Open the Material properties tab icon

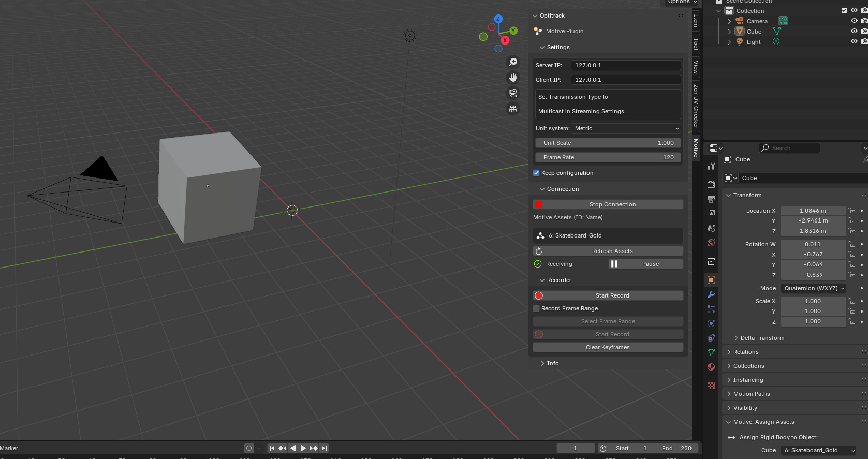point(711,367)
